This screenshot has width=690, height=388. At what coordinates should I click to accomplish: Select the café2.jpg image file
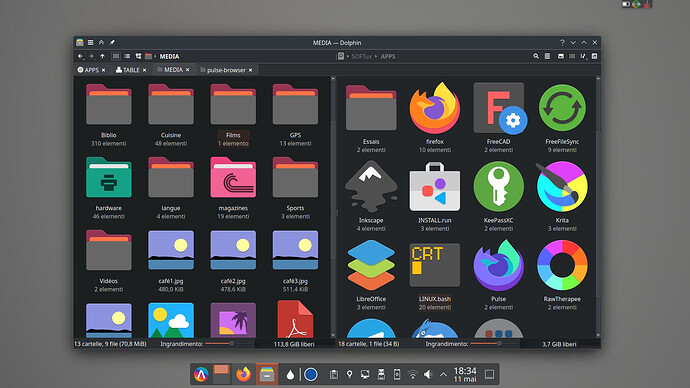coord(233,261)
